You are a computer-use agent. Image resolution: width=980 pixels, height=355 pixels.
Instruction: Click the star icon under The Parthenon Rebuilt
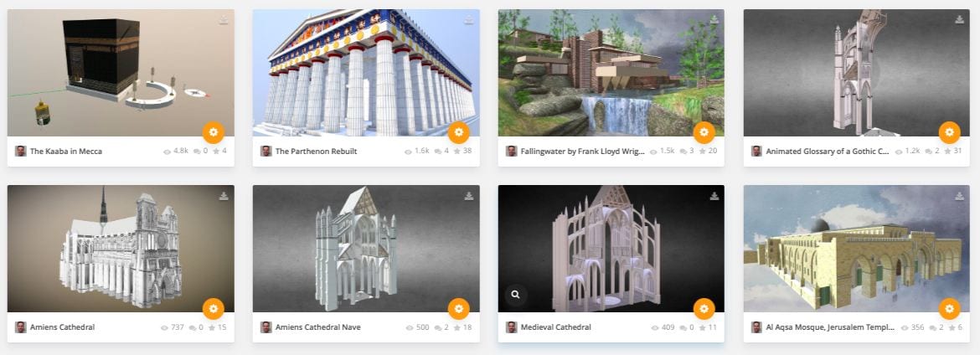click(456, 152)
